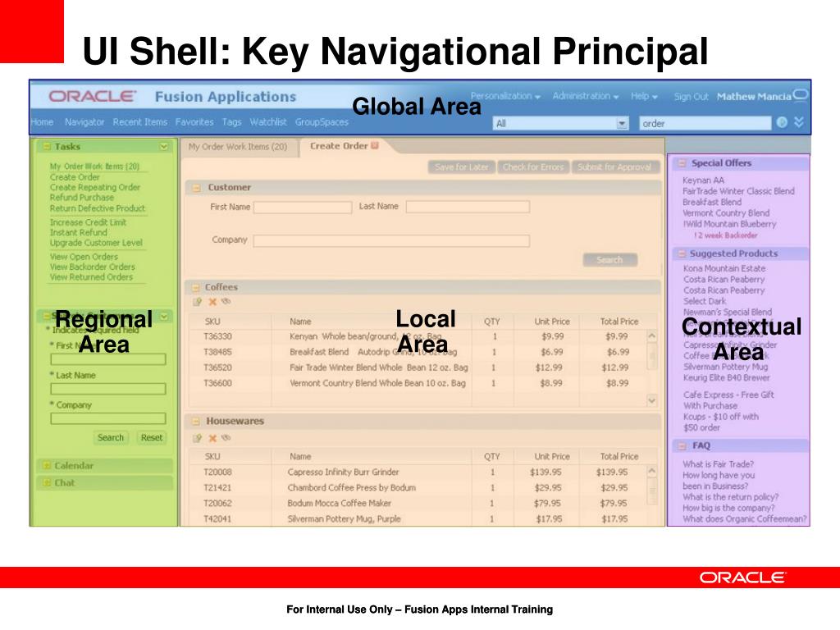
Task: Click the Vermont Country Blend special offer
Action: (725, 212)
